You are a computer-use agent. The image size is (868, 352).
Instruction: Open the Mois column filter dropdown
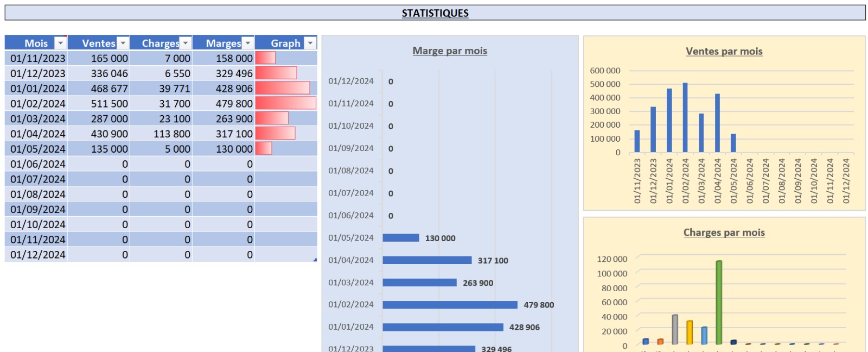pyautogui.click(x=60, y=43)
